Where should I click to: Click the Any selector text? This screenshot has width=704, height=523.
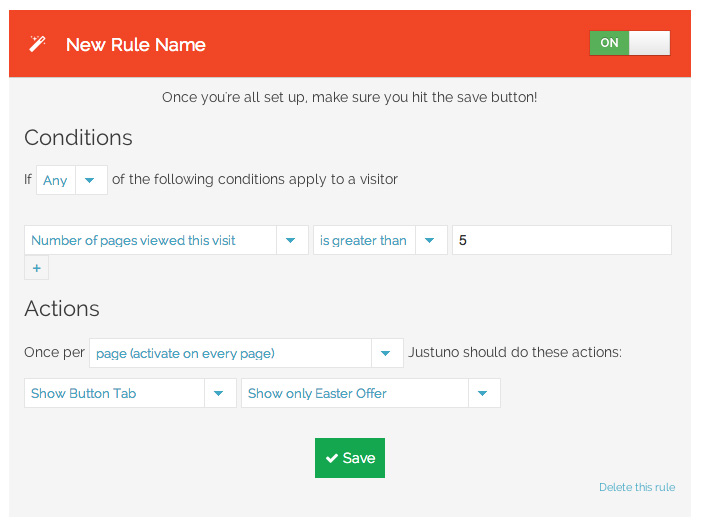[x=56, y=180]
